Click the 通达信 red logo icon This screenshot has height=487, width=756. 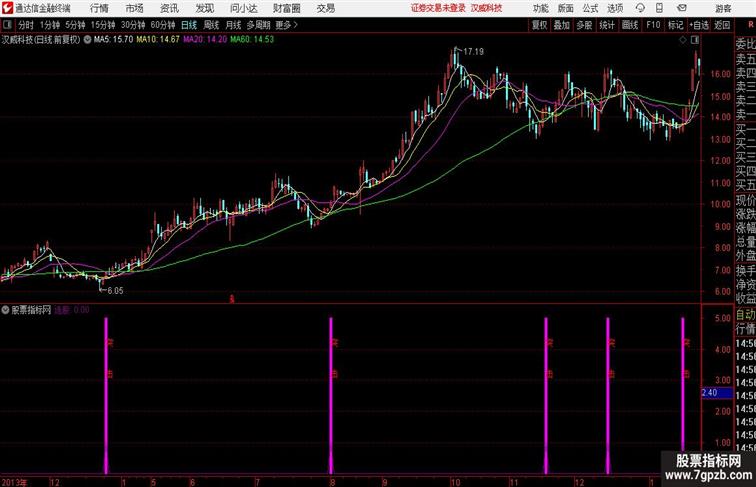pyautogui.click(x=6, y=8)
